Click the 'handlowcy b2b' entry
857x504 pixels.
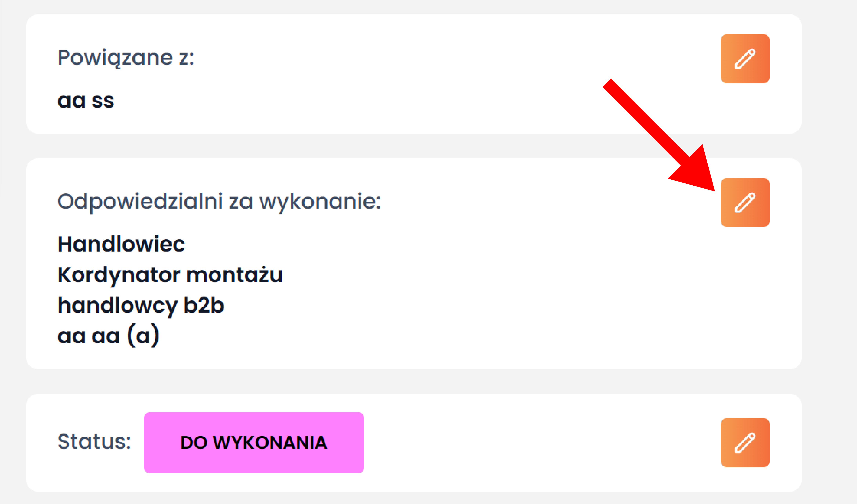pyautogui.click(x=141, y=305)
